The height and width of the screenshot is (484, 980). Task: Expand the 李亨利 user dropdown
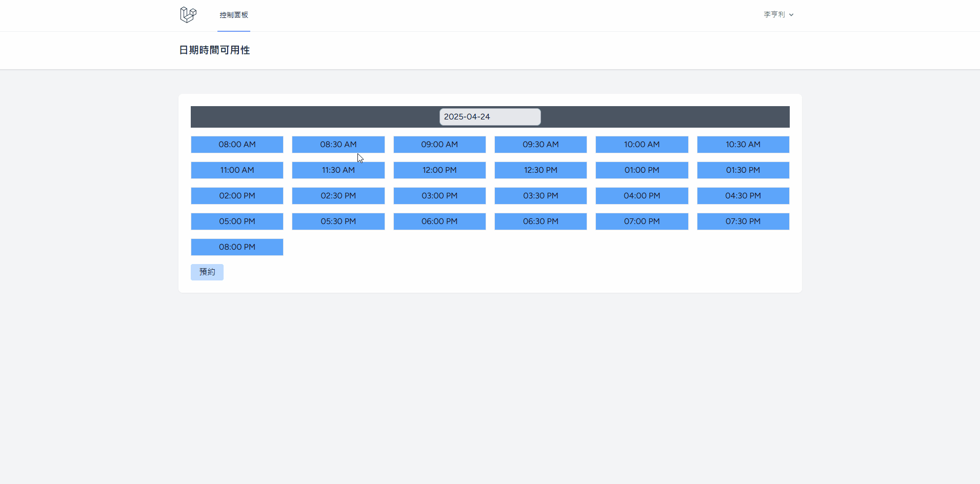pos(778,15)
